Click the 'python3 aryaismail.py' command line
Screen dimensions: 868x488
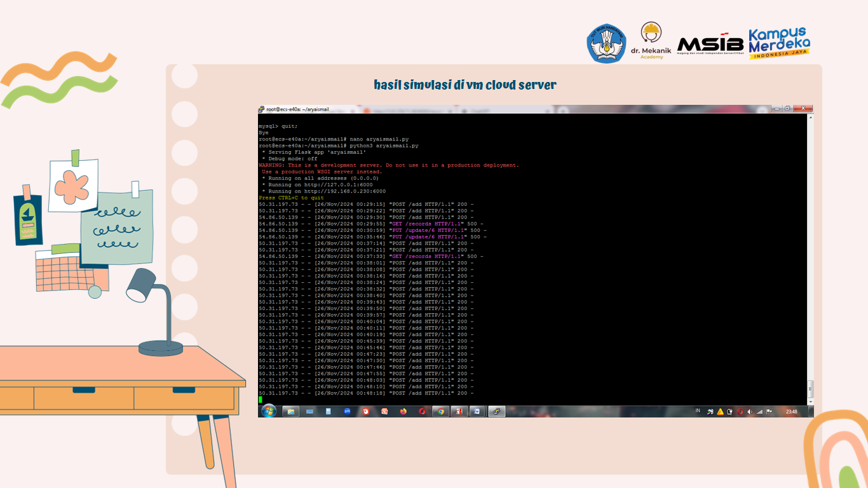[339, 146]
